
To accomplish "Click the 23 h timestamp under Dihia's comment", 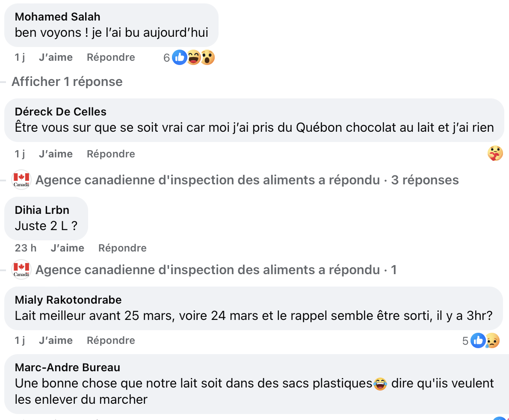I will (x=25, y=248).
